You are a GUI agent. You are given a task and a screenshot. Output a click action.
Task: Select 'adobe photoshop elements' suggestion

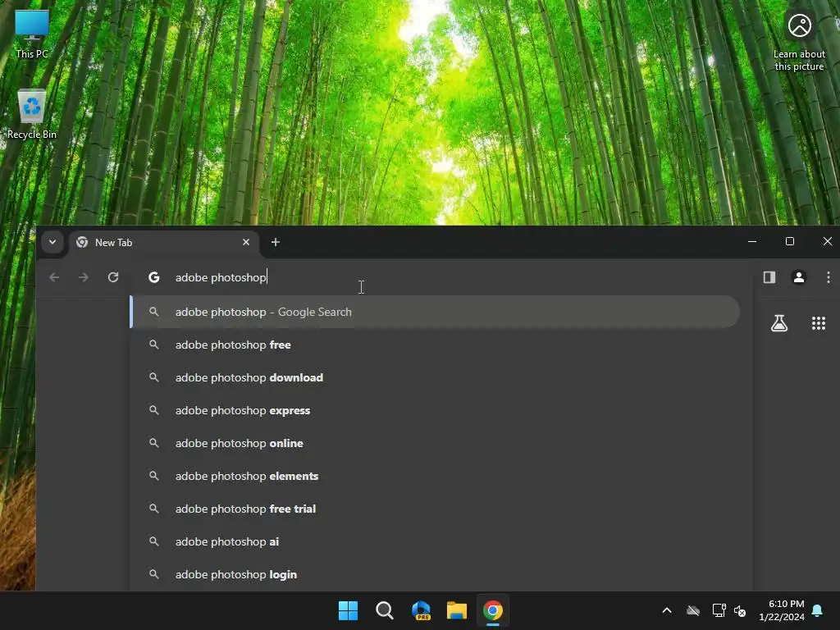tap(435, 476)
